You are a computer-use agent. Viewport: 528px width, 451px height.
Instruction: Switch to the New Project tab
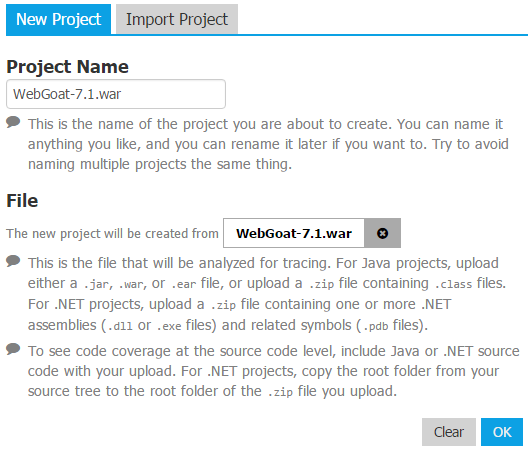tap(58, 19)
